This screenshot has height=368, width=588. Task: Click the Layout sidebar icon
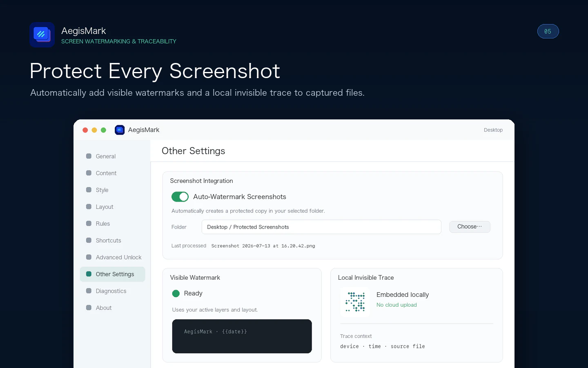(89, 206)
